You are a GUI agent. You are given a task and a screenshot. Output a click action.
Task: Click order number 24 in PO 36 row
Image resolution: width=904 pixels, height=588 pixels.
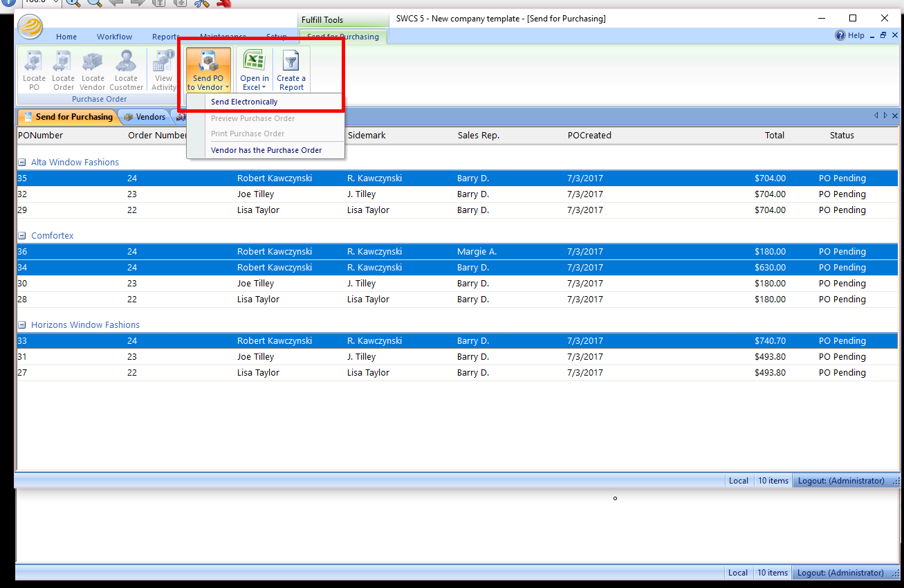[132, 252]
